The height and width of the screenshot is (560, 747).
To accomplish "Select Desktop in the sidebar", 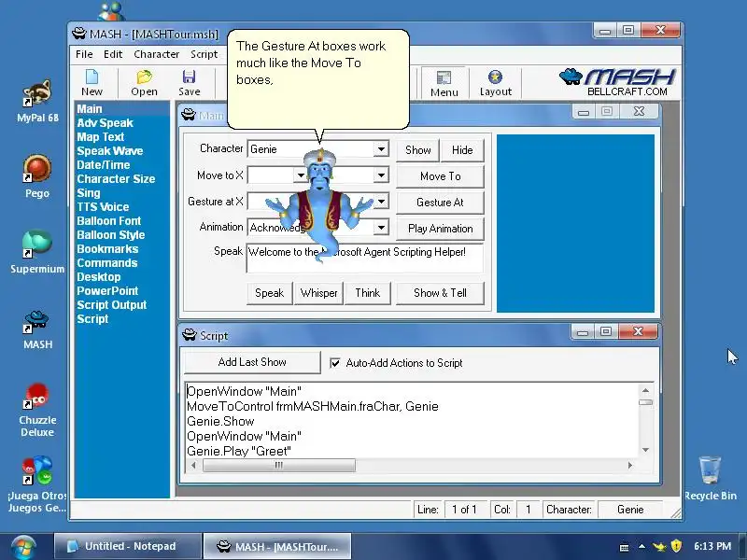I will click(x=99, y=276).
